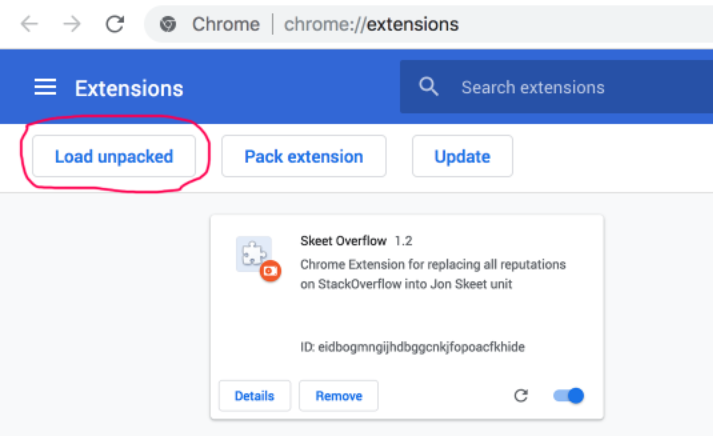Reload the page from the browser toolbar

pos(115,24)
